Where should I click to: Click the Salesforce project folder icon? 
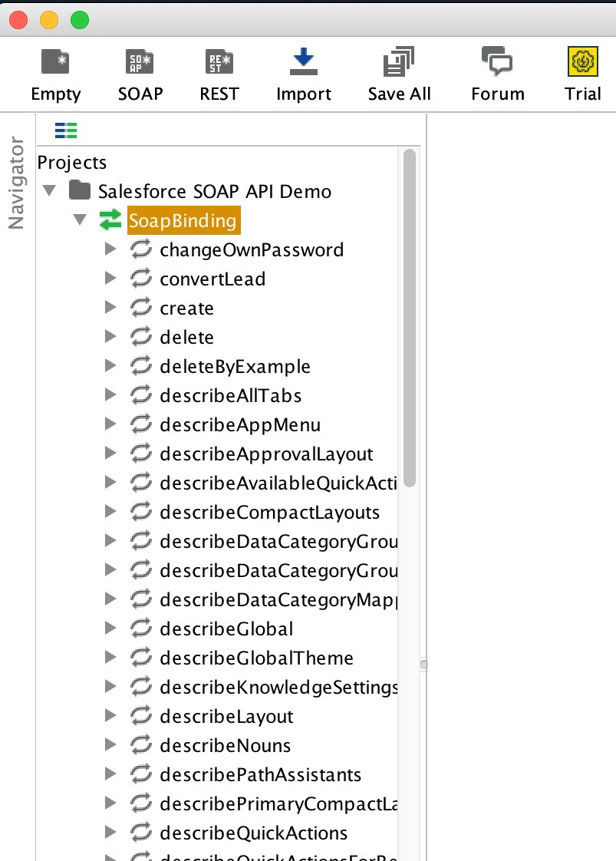click(x=80, y=191)
